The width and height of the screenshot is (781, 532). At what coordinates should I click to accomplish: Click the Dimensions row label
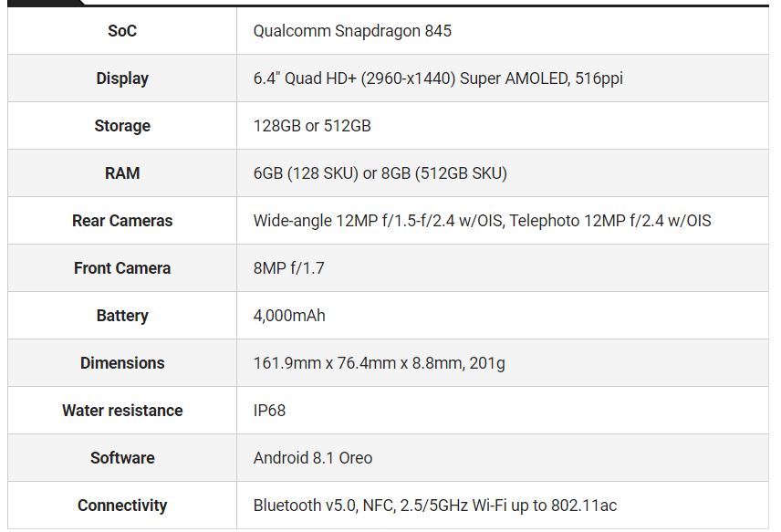pyautogui.click(x=122, y=363)
